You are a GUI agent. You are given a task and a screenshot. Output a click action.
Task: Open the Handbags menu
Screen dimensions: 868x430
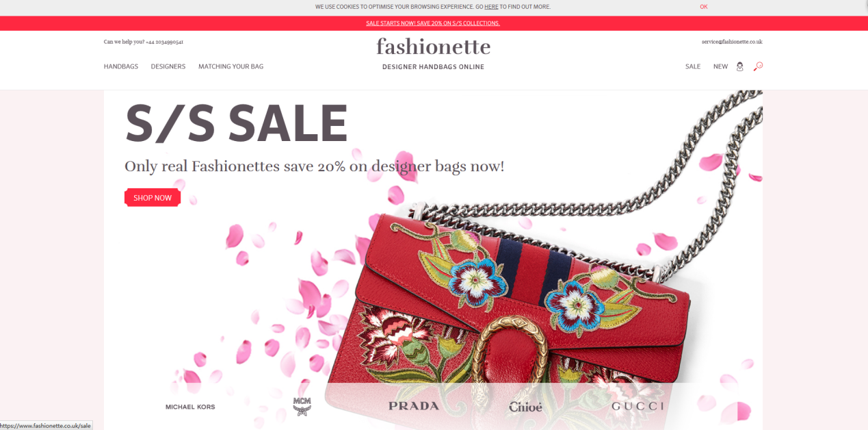(x=121, y=66)
